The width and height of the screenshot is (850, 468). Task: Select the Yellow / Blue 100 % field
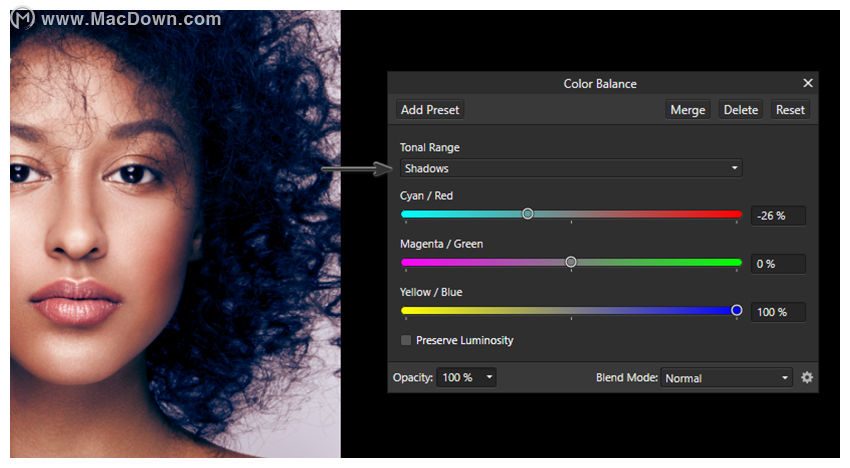click(778, 312)
